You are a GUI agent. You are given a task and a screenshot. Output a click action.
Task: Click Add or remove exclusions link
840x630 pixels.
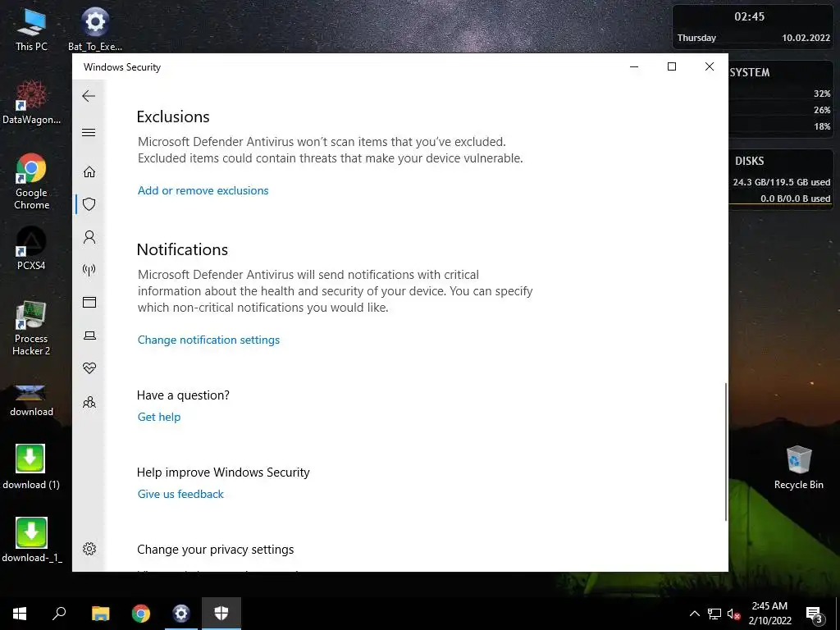click(203, 190)
